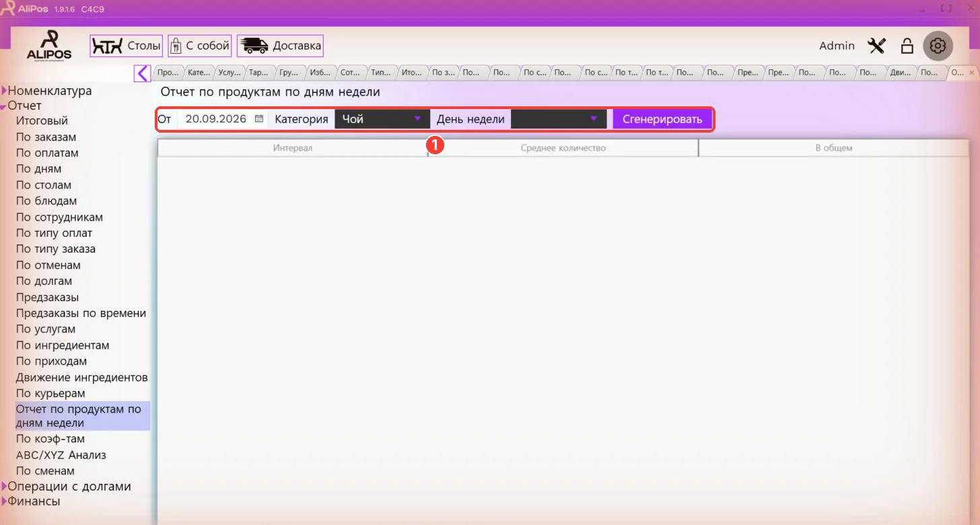Viewport: 980px width, 525px height.
Task: Open the По столам report
Action: pyautogui.click(x=44, y=185)
